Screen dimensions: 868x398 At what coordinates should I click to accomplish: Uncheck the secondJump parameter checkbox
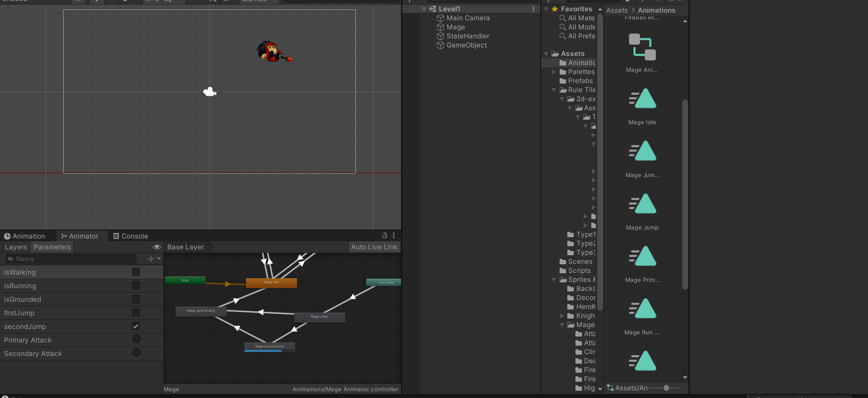click(x=136, y=326)
